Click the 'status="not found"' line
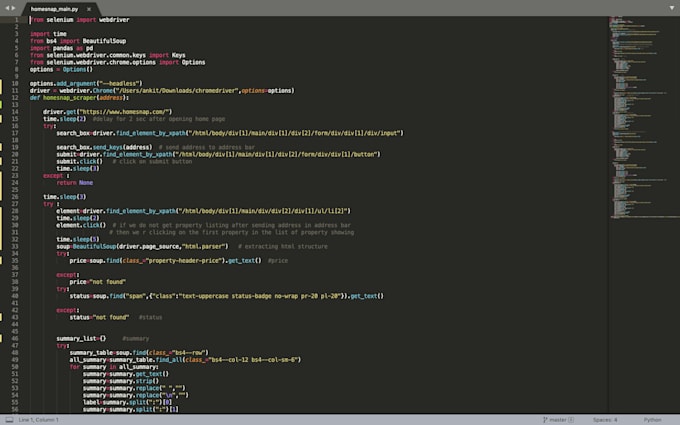The image size is (680, 425). pyautogui.click(x=99, y=317)
